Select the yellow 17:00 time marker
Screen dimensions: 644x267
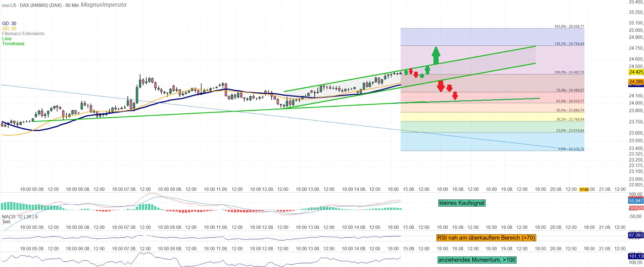pyautogui.click(x=584, y=189)
